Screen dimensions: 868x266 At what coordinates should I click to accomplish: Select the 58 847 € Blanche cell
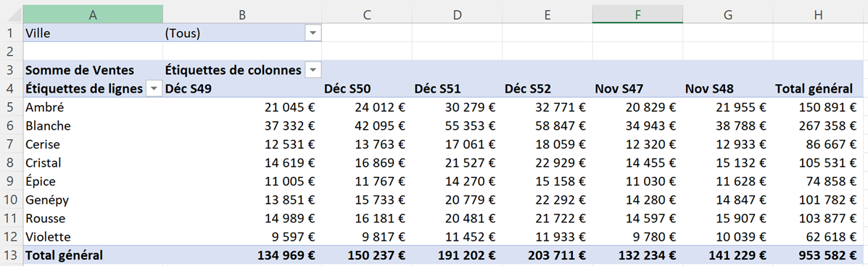[x=547, y=125]
